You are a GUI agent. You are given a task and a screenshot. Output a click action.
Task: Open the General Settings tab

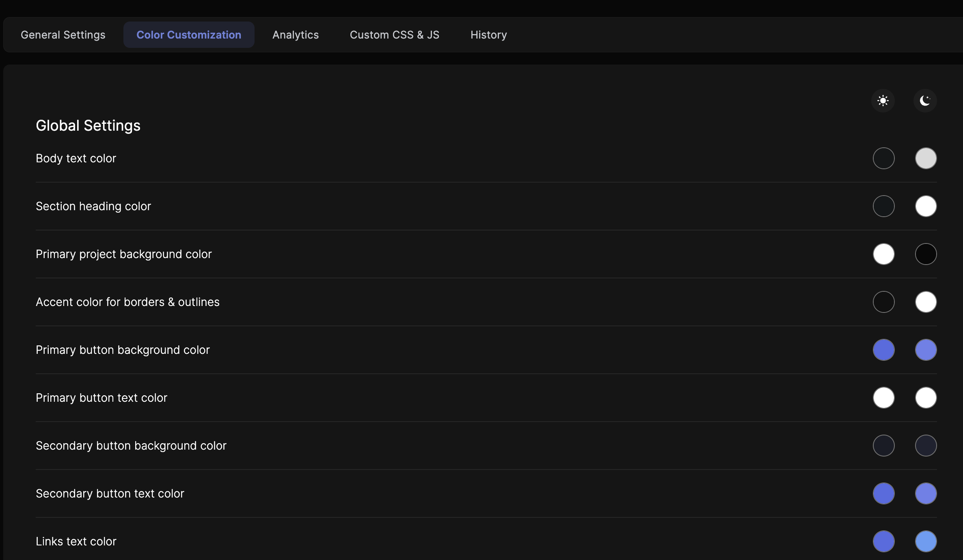pos(63,35)
